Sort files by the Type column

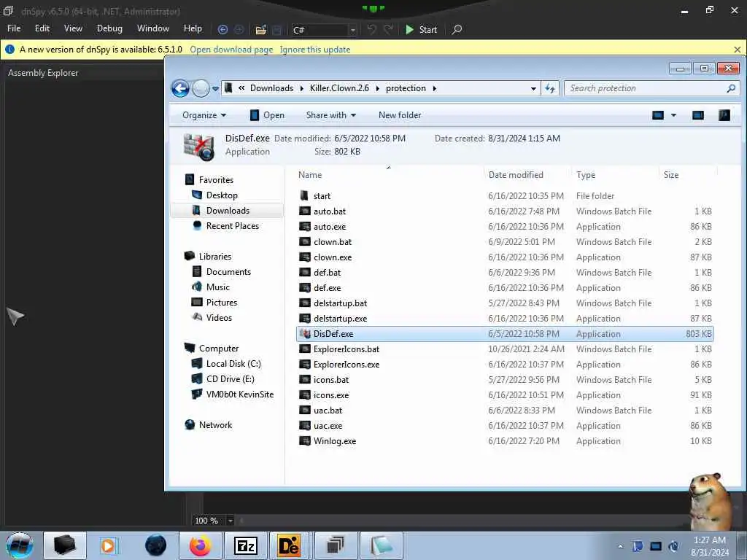coord(615,175)
